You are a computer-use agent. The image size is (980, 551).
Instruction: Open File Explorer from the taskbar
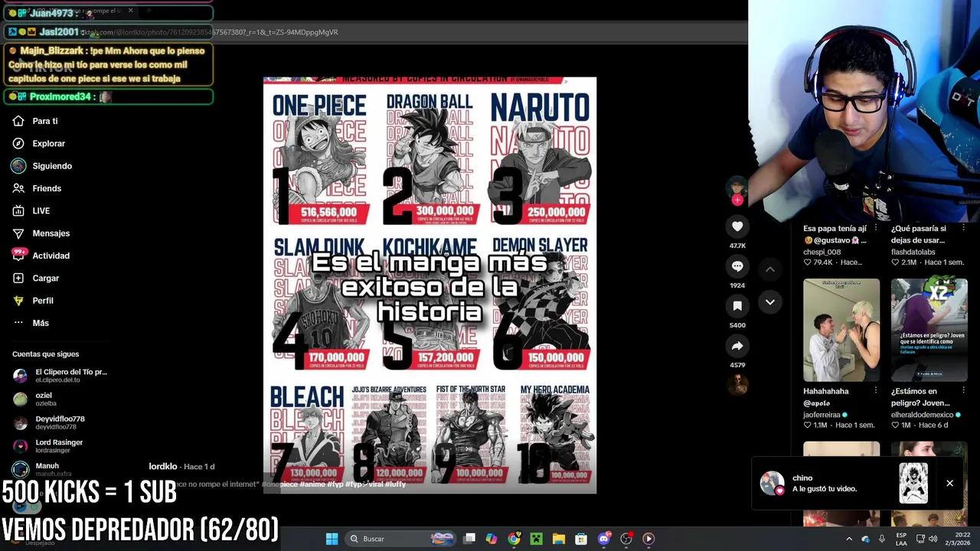click(x=559, y=539)
